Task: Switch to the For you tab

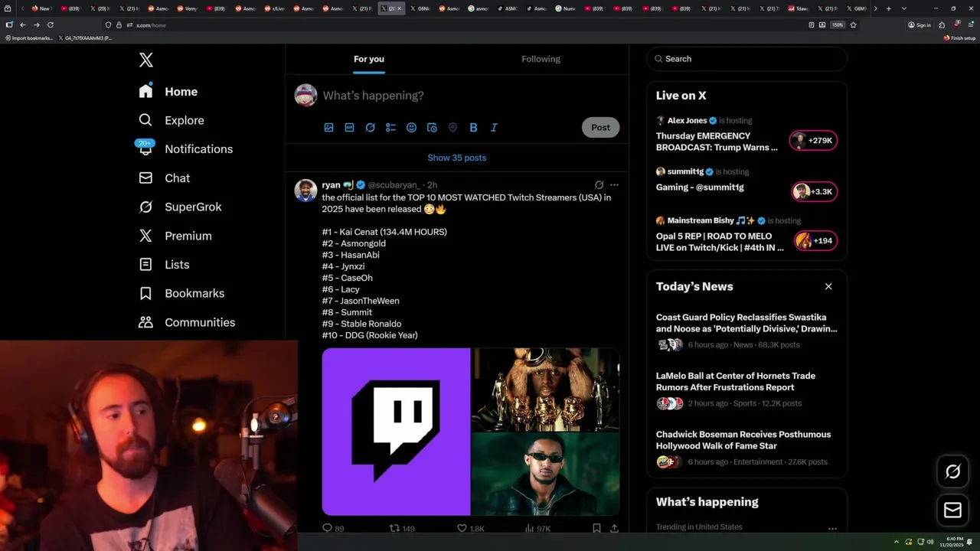Action: 369,59
